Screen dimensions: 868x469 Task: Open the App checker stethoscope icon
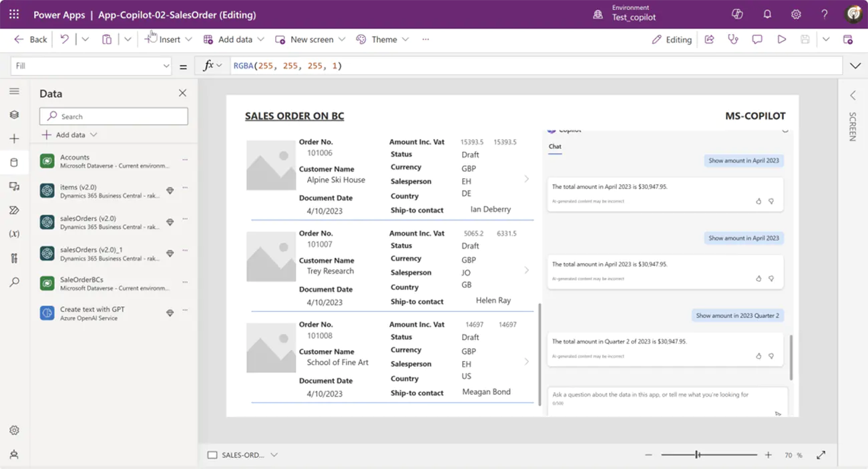(733, 39)
